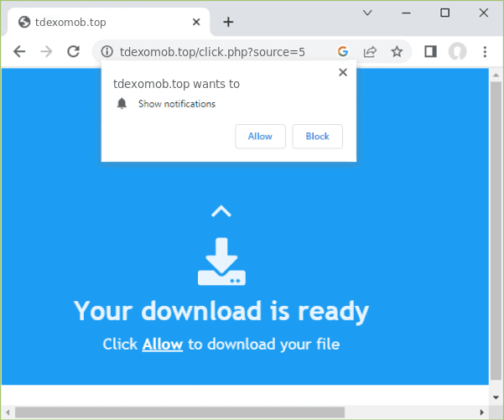
Task: Click the Block notifications button
Action: (317, 137)
